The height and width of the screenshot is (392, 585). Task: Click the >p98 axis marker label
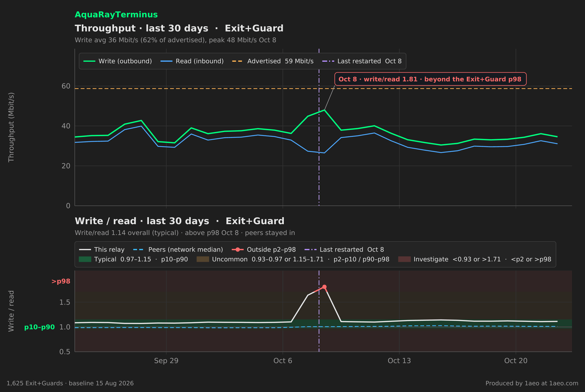click(x=61, y=281)
